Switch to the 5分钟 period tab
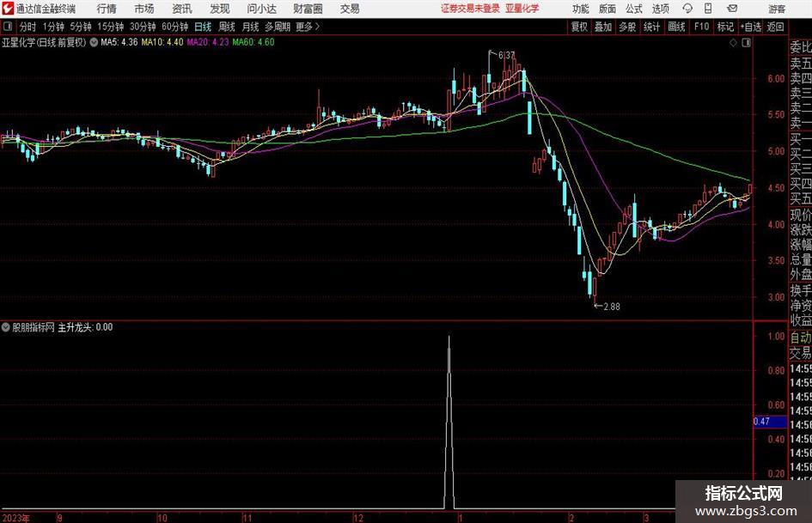812x523 pixels. click(80, 27)
